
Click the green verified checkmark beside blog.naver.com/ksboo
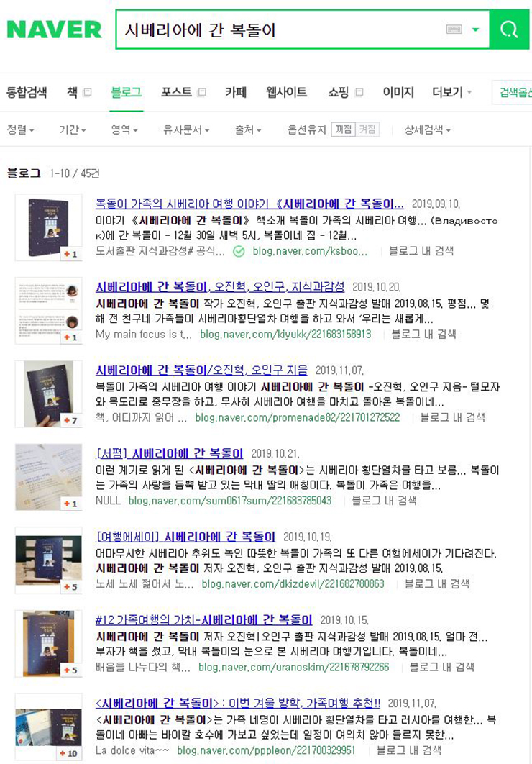point(239,251)
